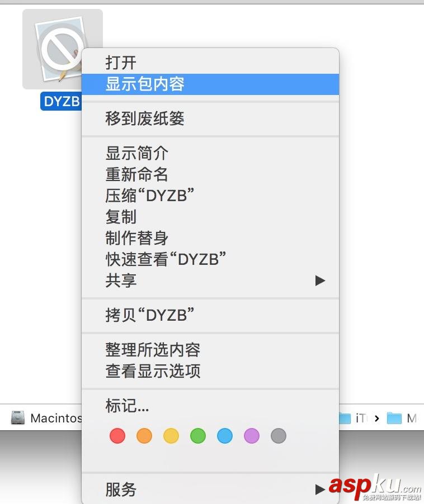Click the Macintosh HD disk icon
424x504 pixels.
coord(18,418)
